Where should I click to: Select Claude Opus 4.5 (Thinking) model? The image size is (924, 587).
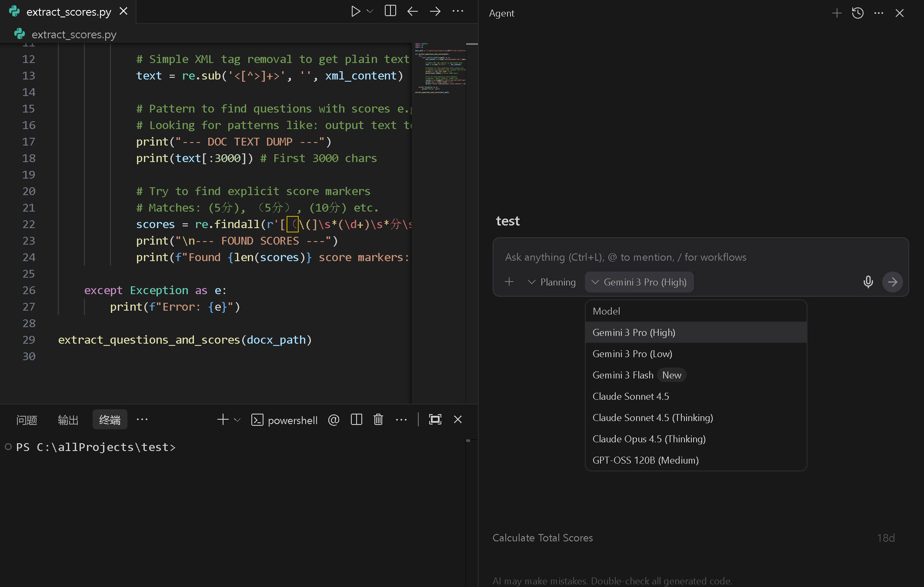tap(649, 439)
